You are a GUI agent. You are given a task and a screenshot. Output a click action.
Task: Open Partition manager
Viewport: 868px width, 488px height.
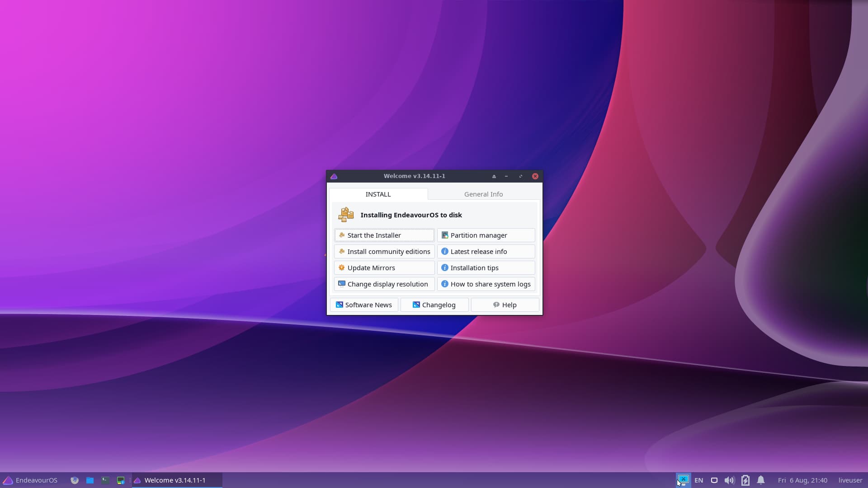486,235
